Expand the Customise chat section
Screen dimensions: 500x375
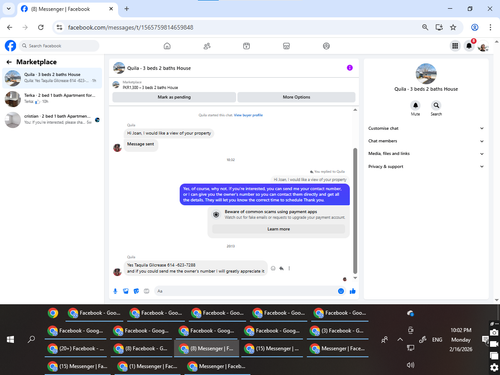pyautogui.click(x=426, y=128)
